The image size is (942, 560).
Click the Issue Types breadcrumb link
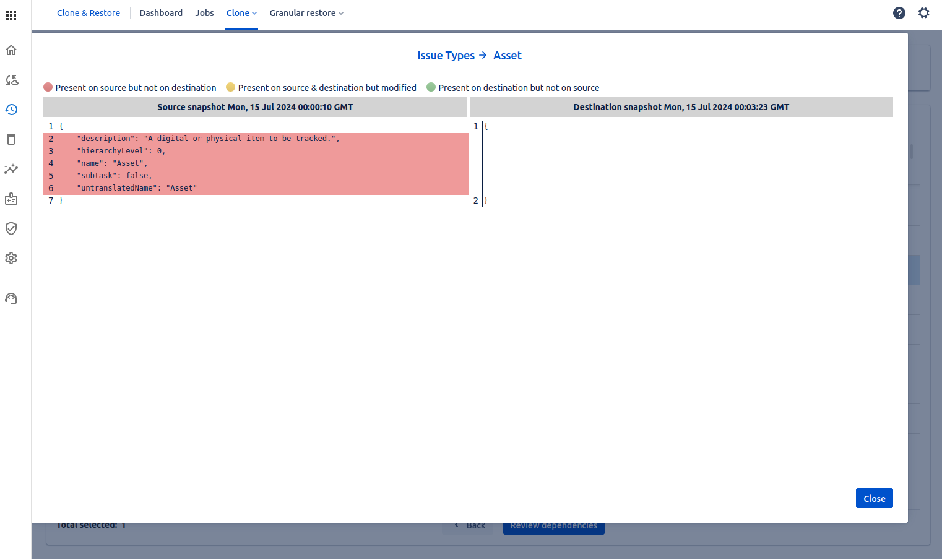click(446, 56)
